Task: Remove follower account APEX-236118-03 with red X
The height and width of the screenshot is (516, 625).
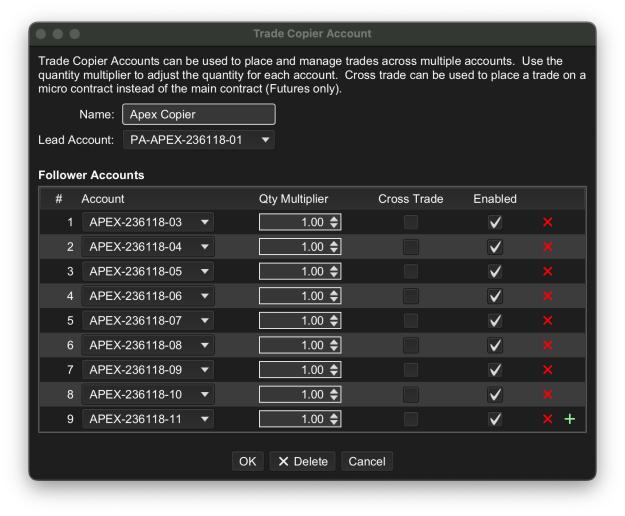Action: (548, 222)
